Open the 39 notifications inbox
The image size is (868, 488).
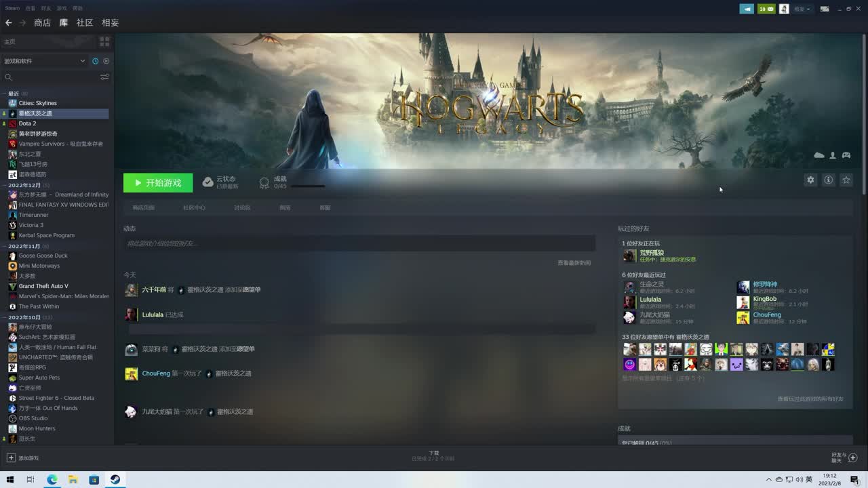(766, 9)
